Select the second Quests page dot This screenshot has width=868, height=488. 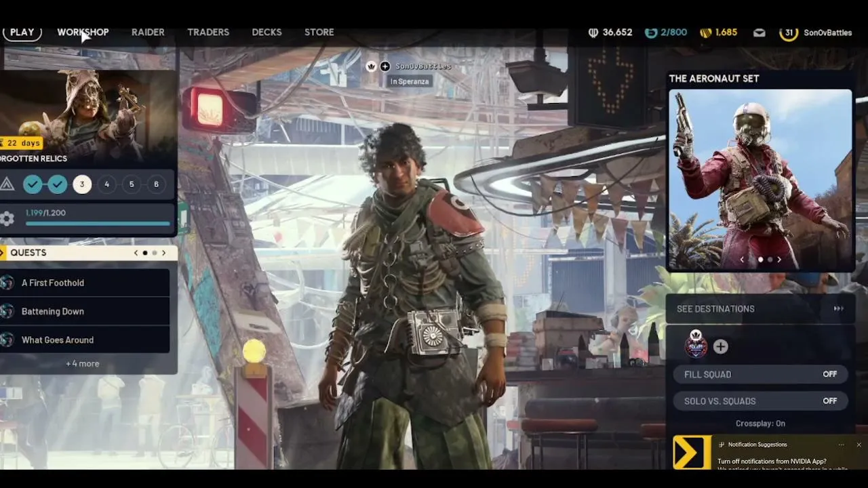154,253
